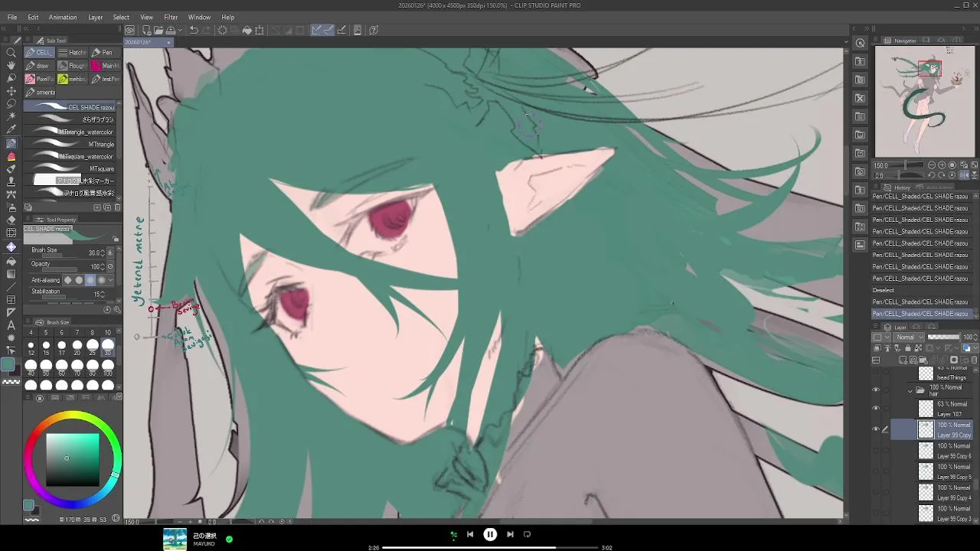Viewport: 980px width, 551px height.
Task: Click the Redo arrow in command bar
Action: [x=207, y=31]
